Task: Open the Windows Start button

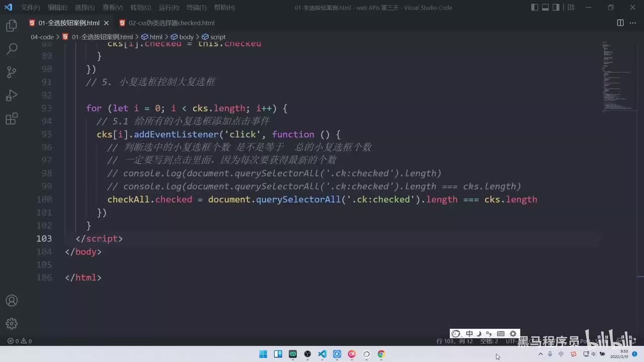Action: pos(263,354)
